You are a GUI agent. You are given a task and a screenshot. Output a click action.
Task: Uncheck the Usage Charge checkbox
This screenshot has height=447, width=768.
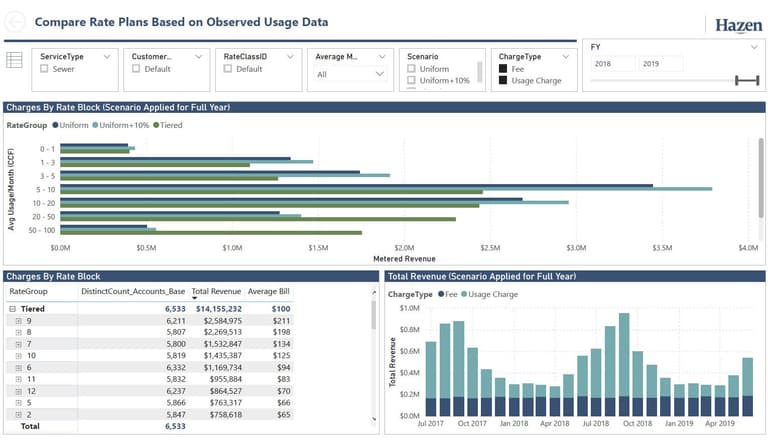point(503,81)
